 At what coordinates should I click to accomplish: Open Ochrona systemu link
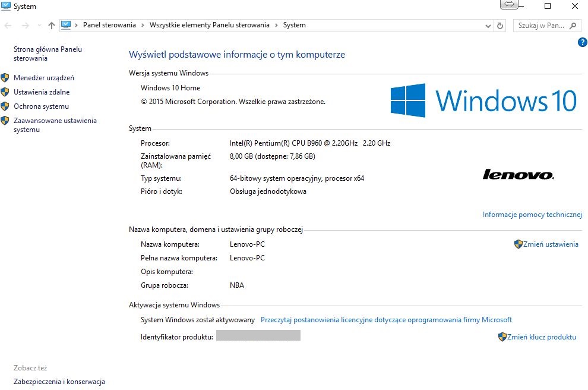pos(41,106)
